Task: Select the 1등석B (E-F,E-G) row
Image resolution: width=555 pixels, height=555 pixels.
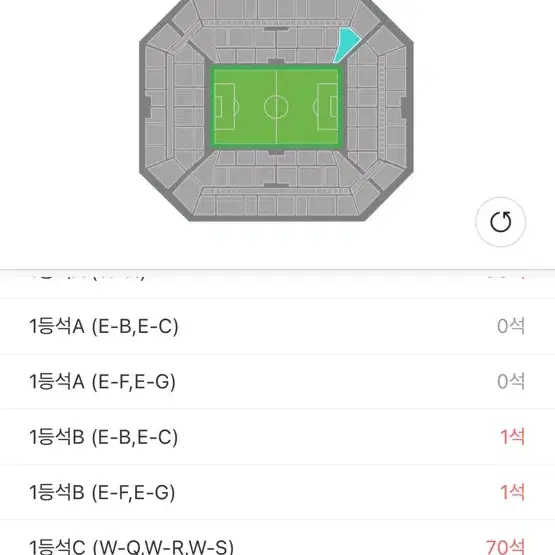Action: [278, 492]
